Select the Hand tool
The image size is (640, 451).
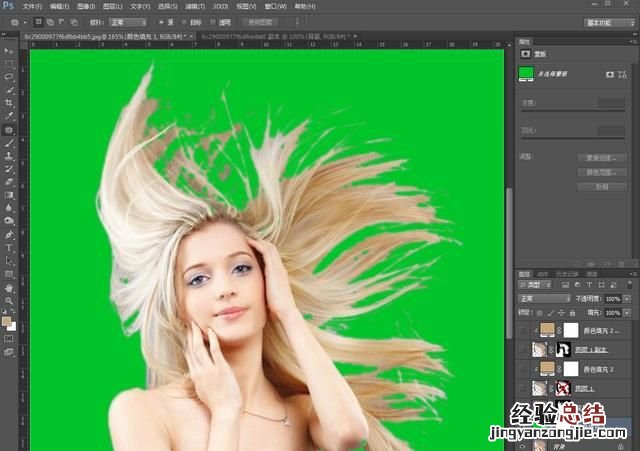(9, 287)
